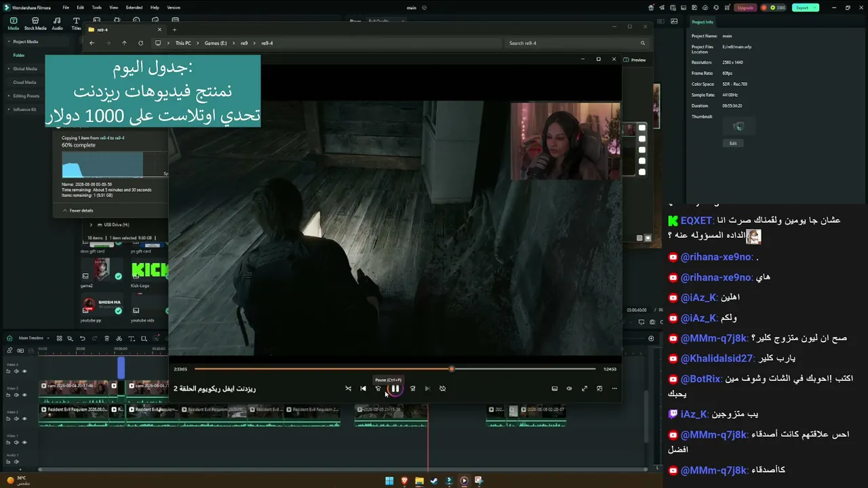868x488 pixels.
Task: Delete the selected timeline clip
Action: click(x=106, y=338)
